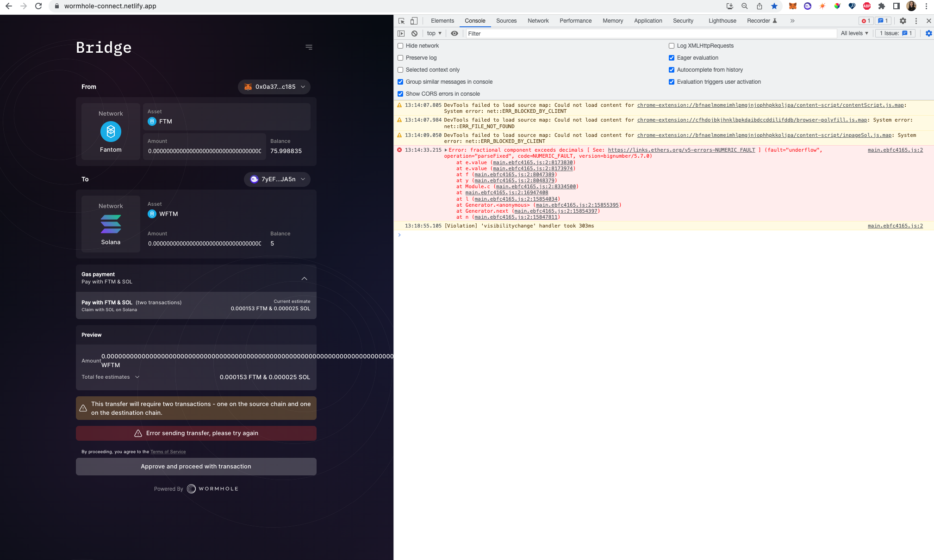Image resolution: width=934 pixels, height=560 pixels.
Task: Open the console sidebar panel icon
Action: click(x=401, y=33)
